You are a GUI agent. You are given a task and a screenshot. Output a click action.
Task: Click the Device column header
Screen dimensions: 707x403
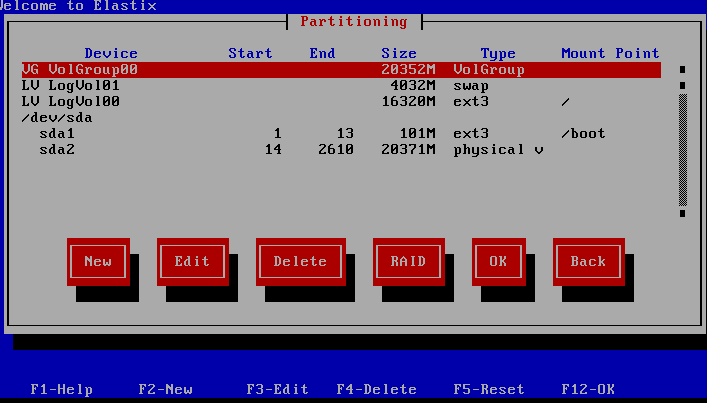[111, 54]
